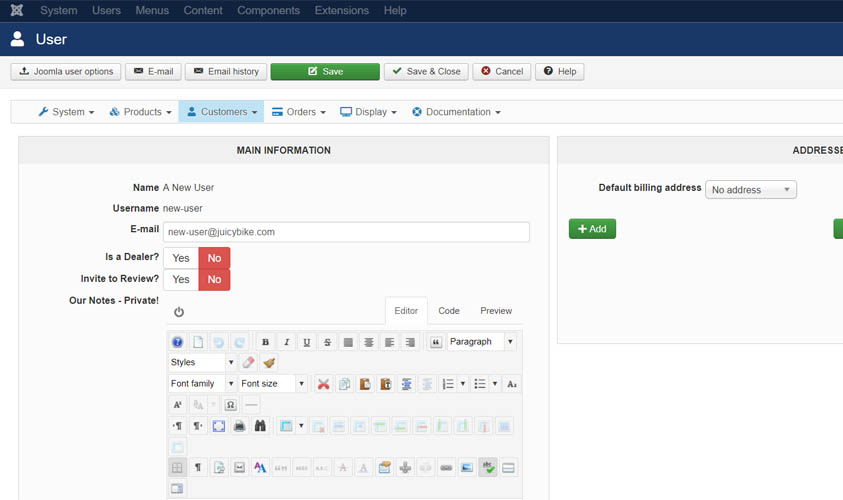This screenshot has height=500, width=843.
Task: Open the Font size dropdown
Action: click(x=273, y=384)
